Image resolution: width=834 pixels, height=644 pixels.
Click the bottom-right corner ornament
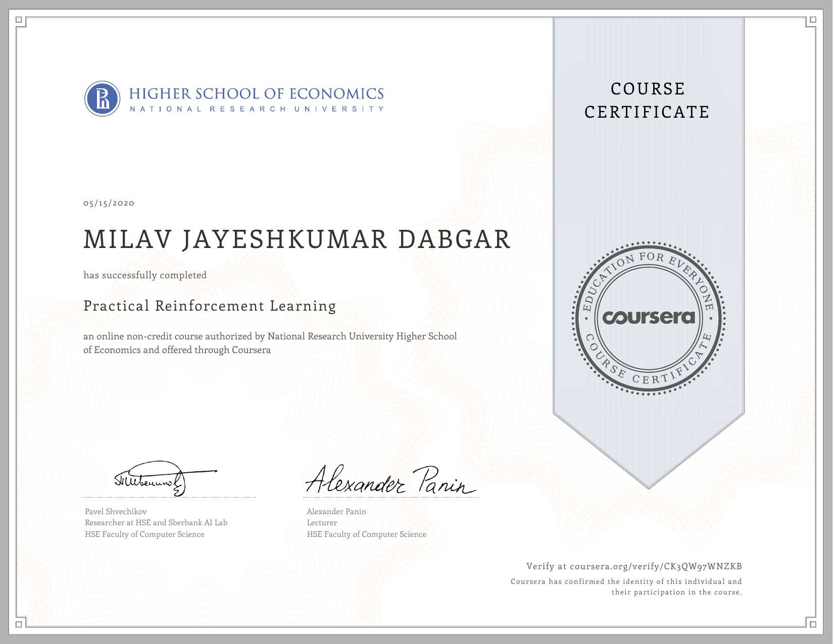click(812, 624)
